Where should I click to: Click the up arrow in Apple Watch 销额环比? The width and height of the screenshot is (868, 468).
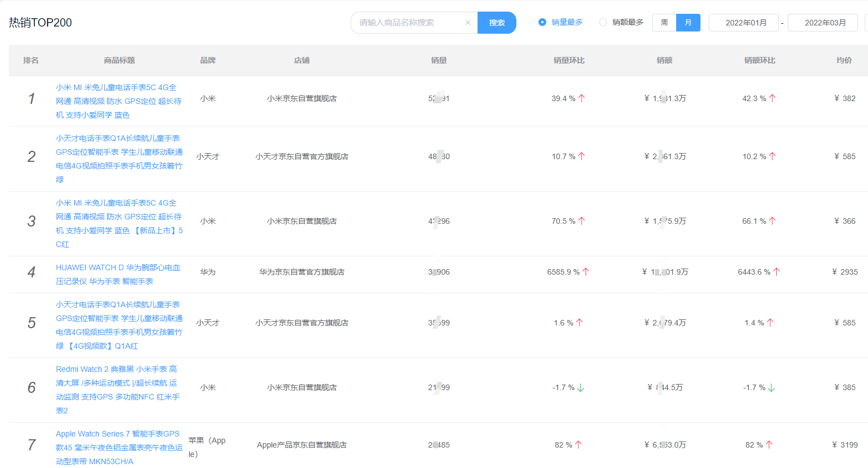[769, 445]
